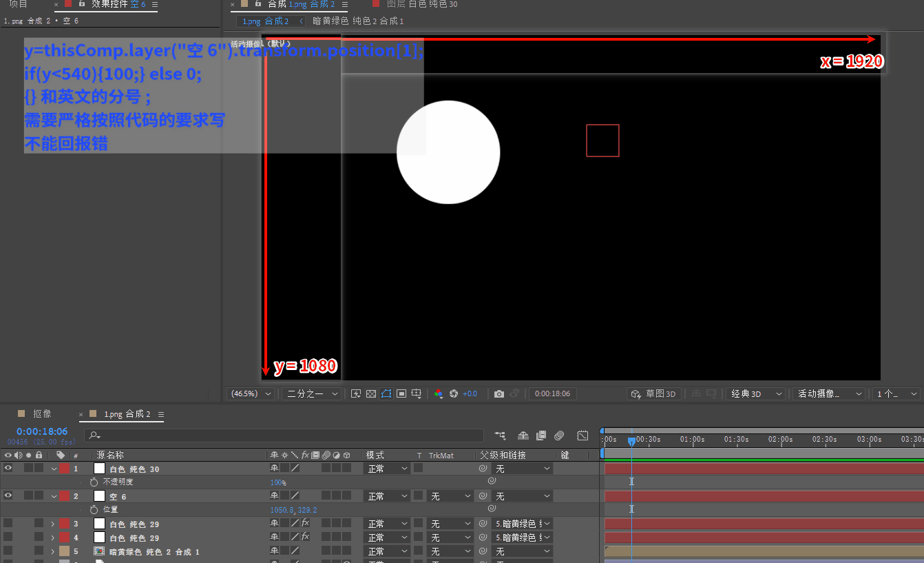924x563 pixels.
Task: Switch to the 抠像 timeline tab
Action: [42, 414]
